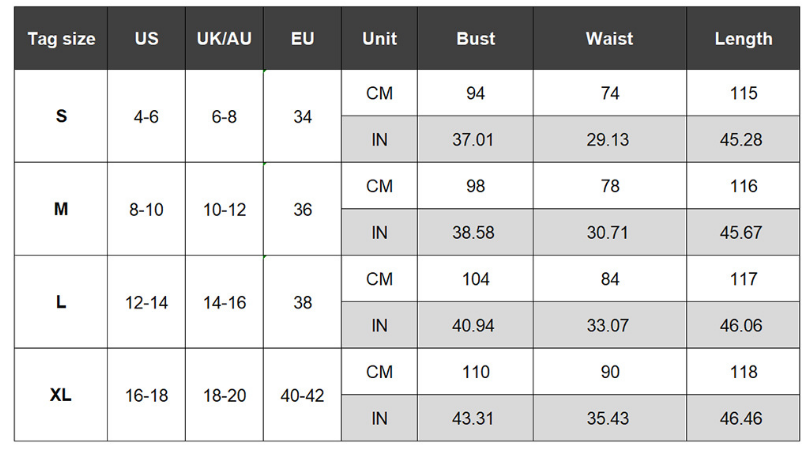Click the UK/AU header cell
The width and height of the screenshot is (809, 449).
tap(224, 39)
